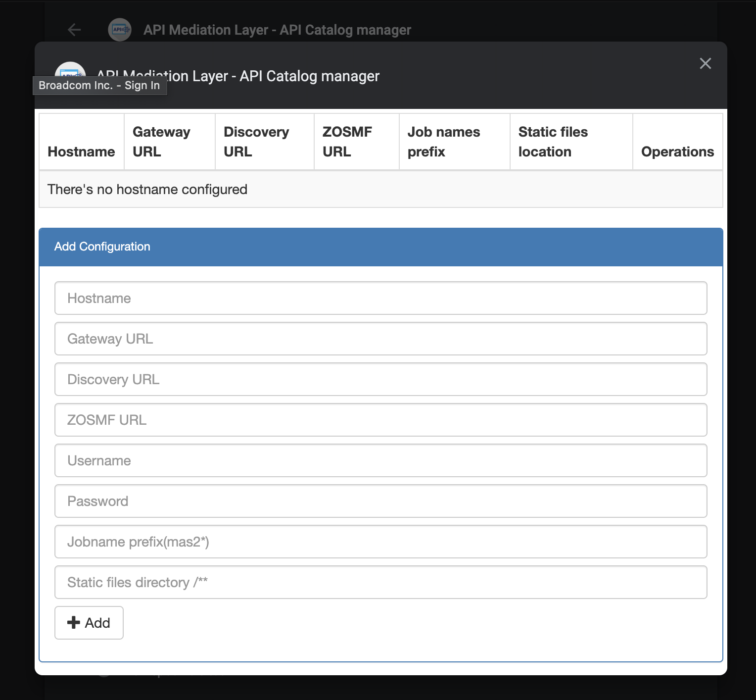The width and height of the screenshot is (756, 700).
Task: Click the Static files location column header
Action: (x=571, y=142)
